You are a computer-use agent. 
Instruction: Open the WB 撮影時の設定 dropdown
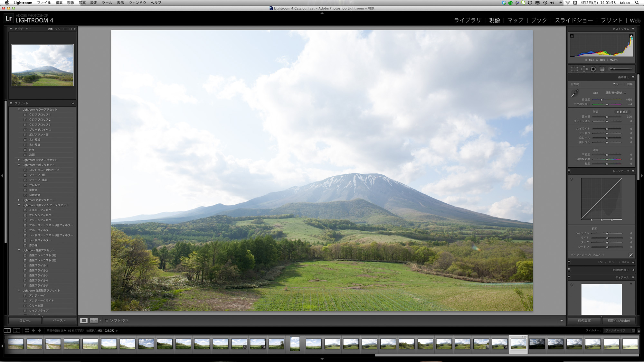(x=615, y=93)
